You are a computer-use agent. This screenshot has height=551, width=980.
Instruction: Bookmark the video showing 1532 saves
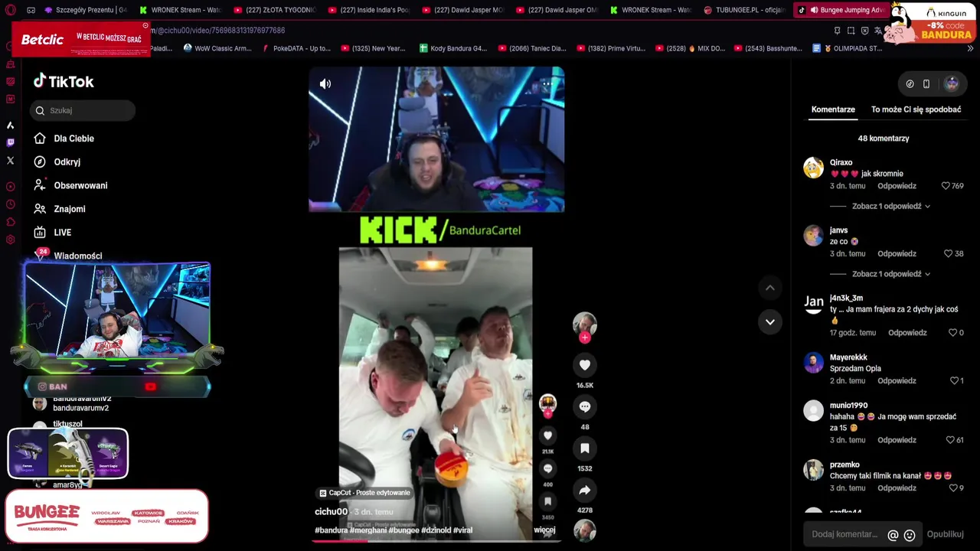pos(585,448)
